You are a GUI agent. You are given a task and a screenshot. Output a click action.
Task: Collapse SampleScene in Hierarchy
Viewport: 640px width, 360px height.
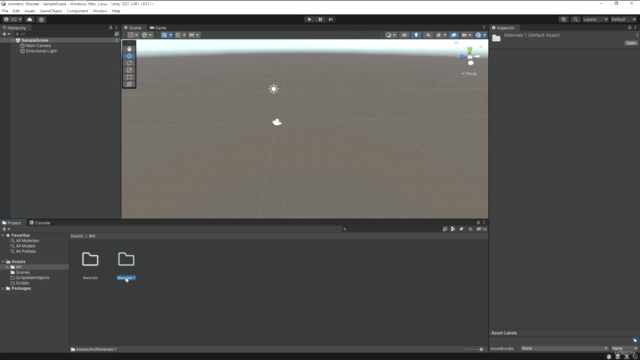[13, 40]
